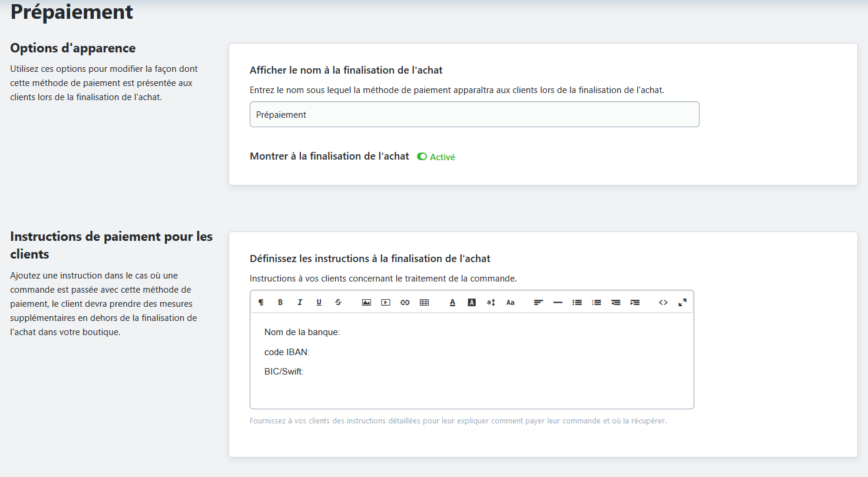Open the font size option

[x=491, y=302]
